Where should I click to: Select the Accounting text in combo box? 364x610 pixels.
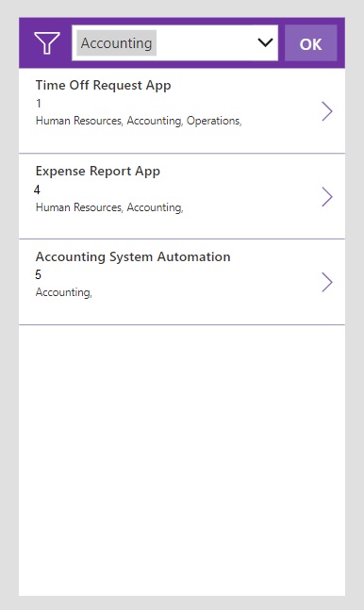pos(116,43)
